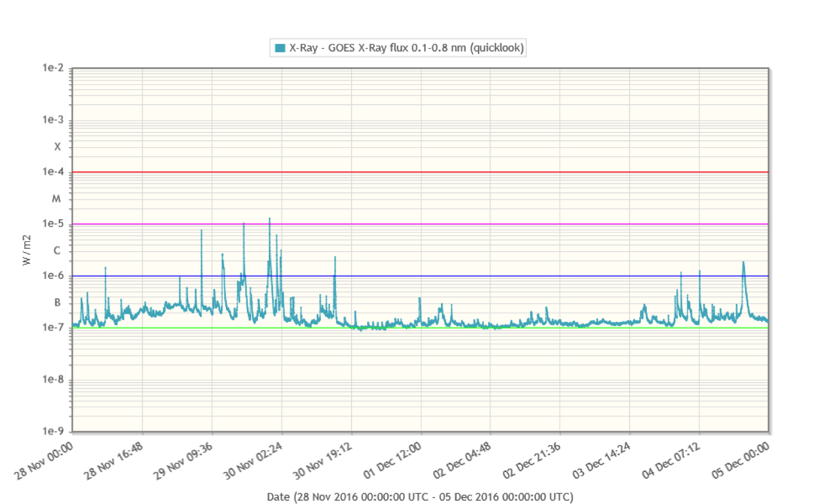This screenshot has width=815, height=504.
Task: Click the 04 Dec 07:12 tick label
Action: pos(671,460)
